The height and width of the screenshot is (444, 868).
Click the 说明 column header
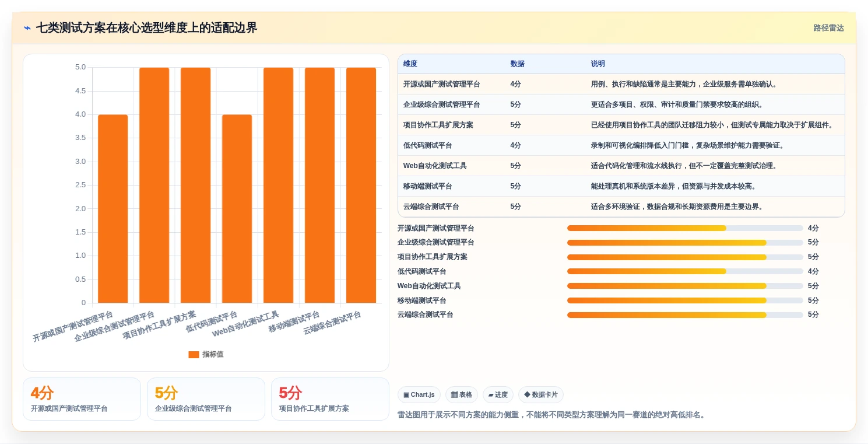[x=598, y=64]
